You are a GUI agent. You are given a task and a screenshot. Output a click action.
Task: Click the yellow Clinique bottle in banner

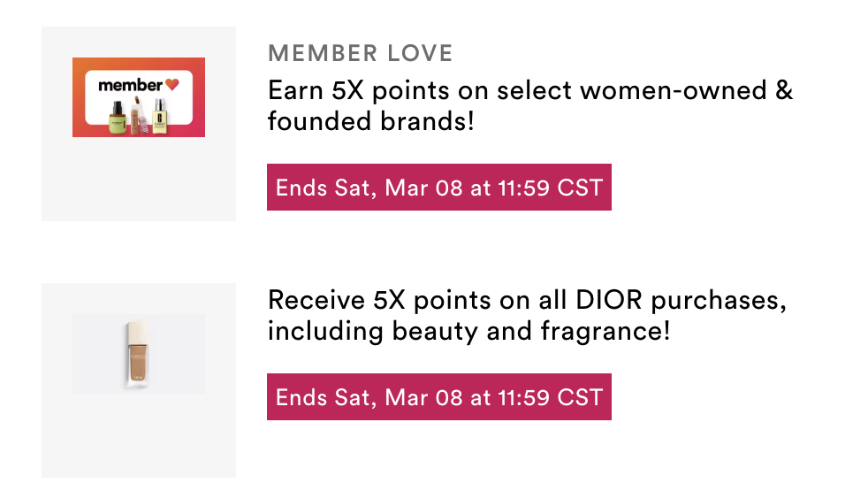[159, 116]
